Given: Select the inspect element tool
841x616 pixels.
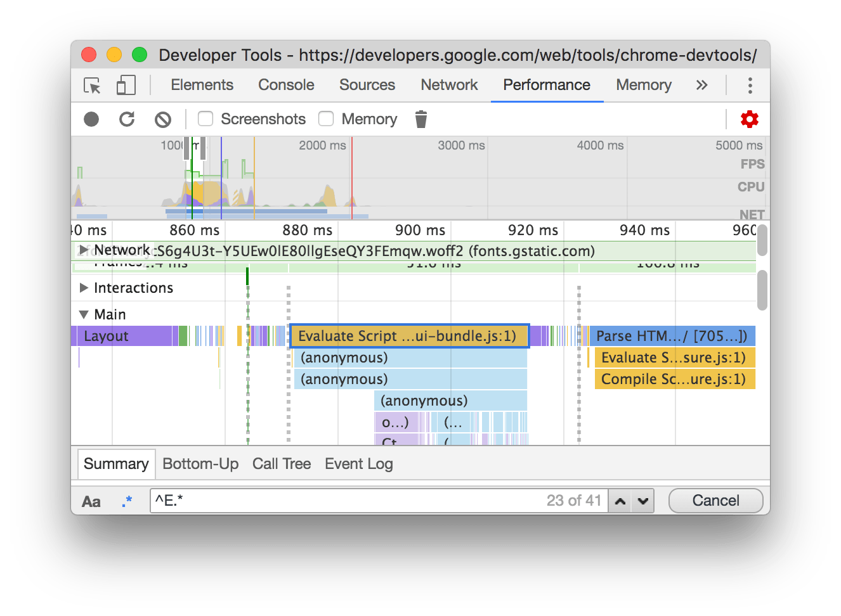Looking at the screenshot, I should click(x=91, y=85).
